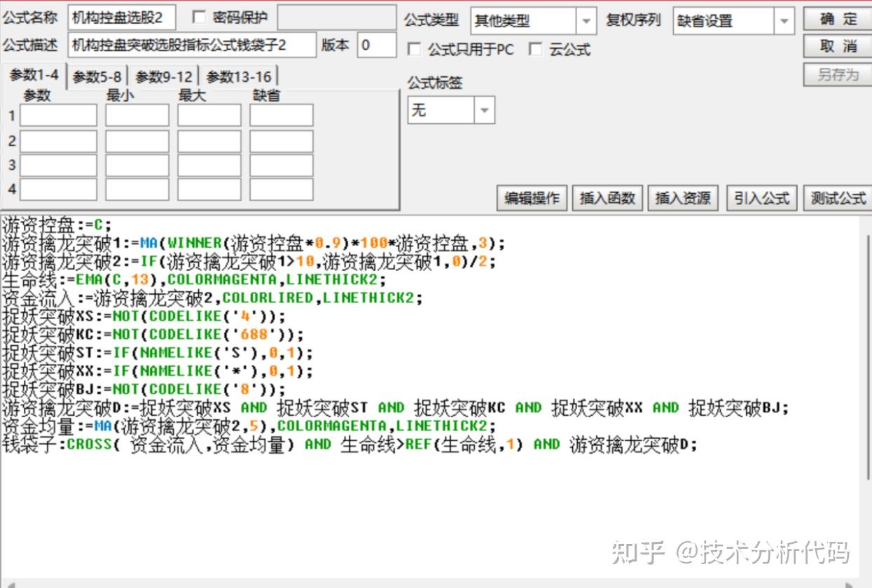The image size is (872, 588).
Task: Click the row 1 缺省 field
Action: (282, 115)
